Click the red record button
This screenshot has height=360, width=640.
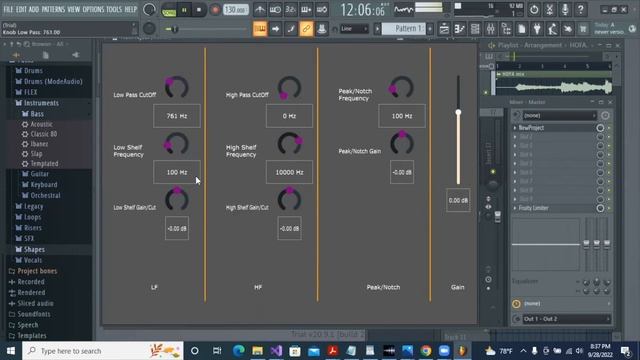click(215, 9)
